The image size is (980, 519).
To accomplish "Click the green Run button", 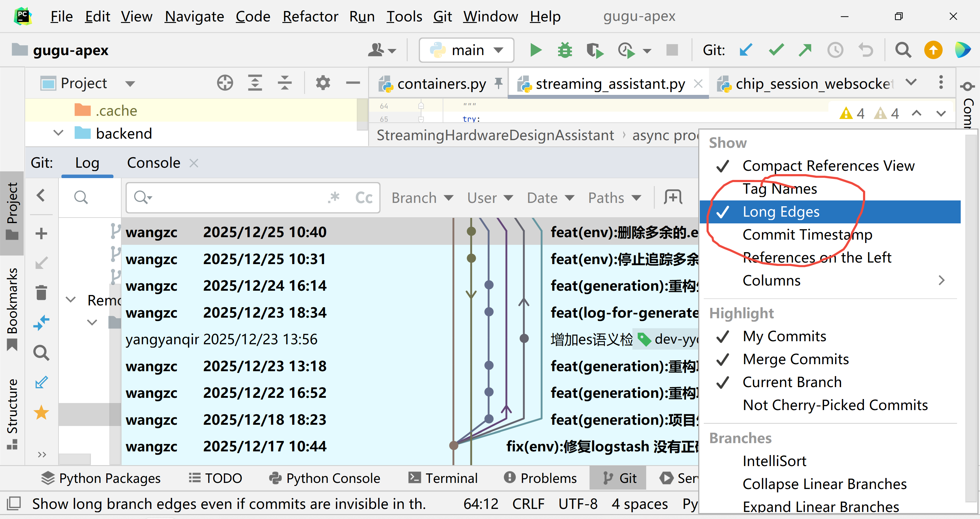I will tap(536, 50).
